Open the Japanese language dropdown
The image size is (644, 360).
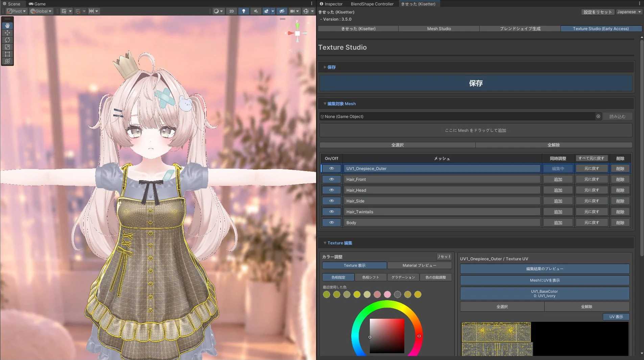(629, 12)
